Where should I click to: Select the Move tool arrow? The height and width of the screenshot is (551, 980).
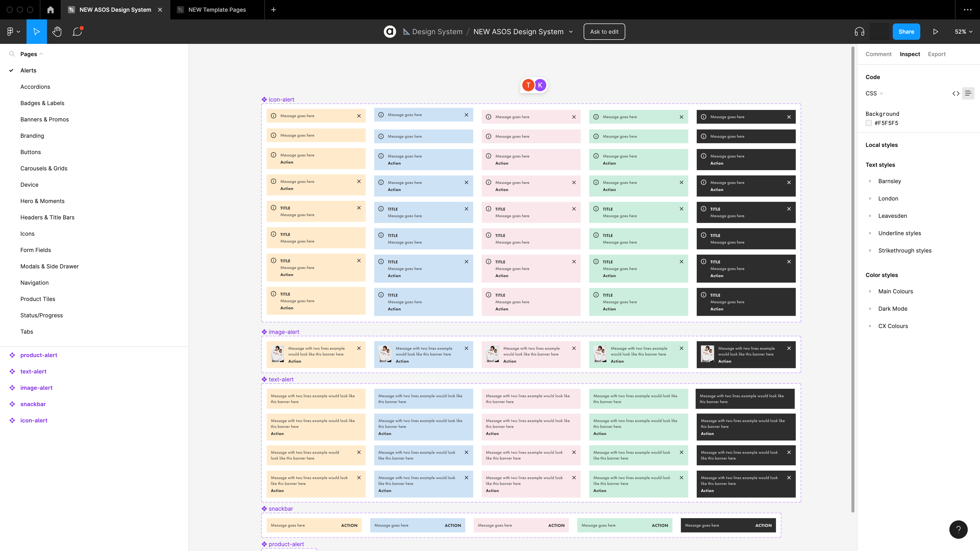click(36, 32)
